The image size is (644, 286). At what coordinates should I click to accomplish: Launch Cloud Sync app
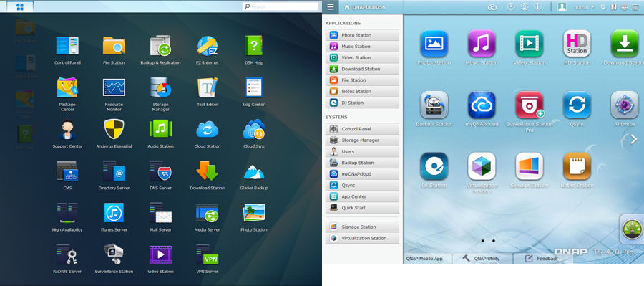(253, 130)
